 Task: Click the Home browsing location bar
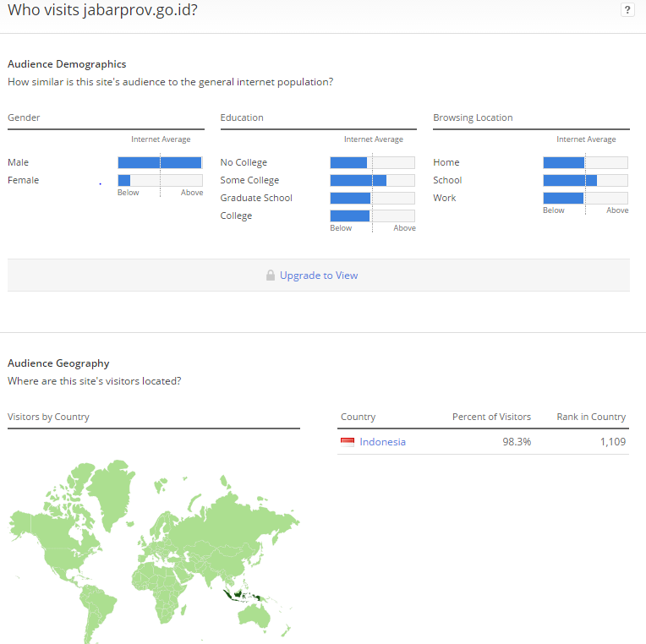tap(585, 162)
